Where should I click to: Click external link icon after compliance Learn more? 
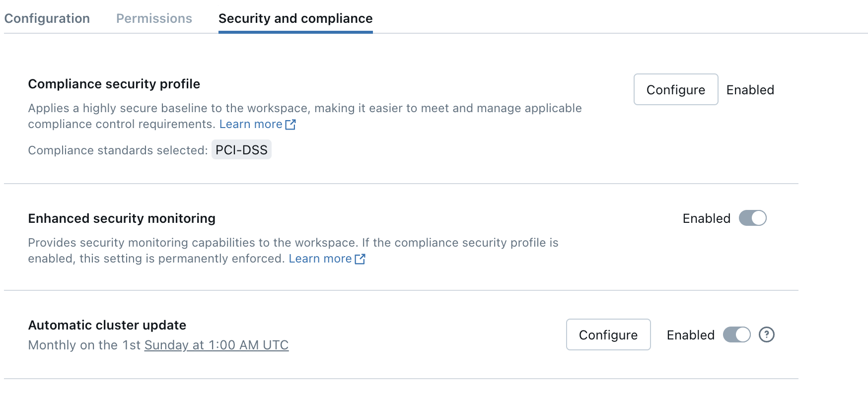point(290,125)
